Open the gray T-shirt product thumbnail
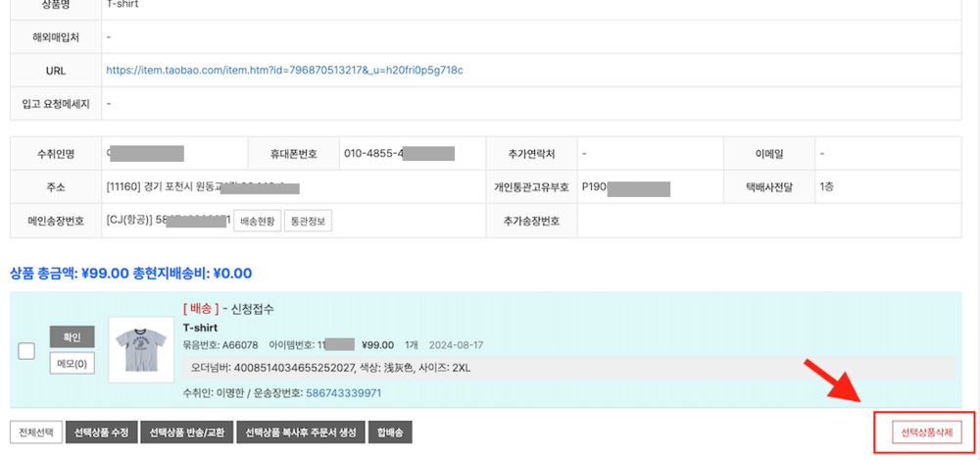Screen dimensions: 980x460 [x=141, y=350]
